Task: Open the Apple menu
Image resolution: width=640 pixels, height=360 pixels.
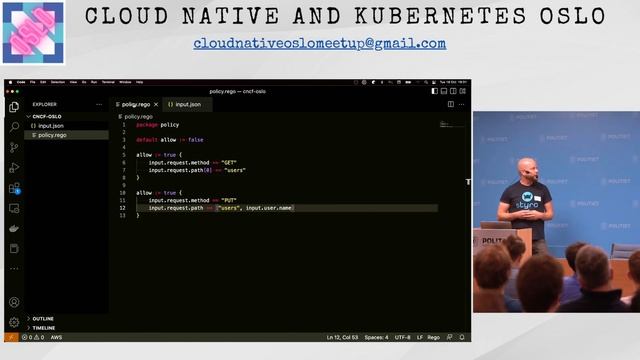Action: 10,82
